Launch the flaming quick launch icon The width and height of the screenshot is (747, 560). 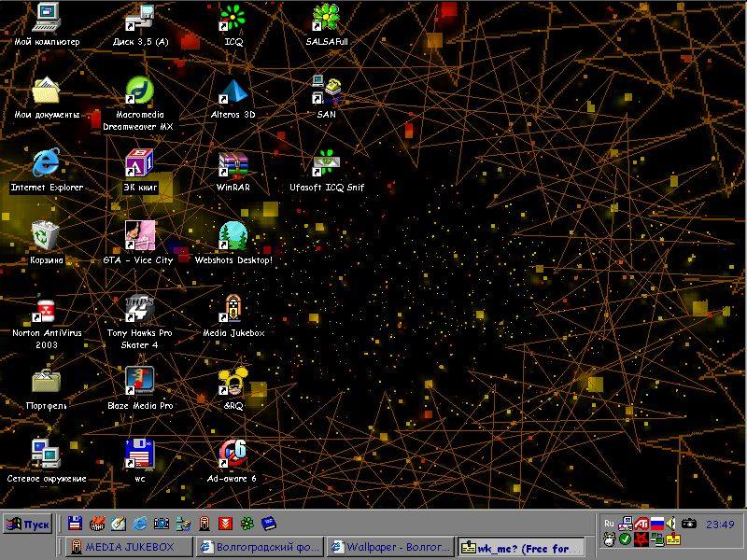(x=97, y=524)
